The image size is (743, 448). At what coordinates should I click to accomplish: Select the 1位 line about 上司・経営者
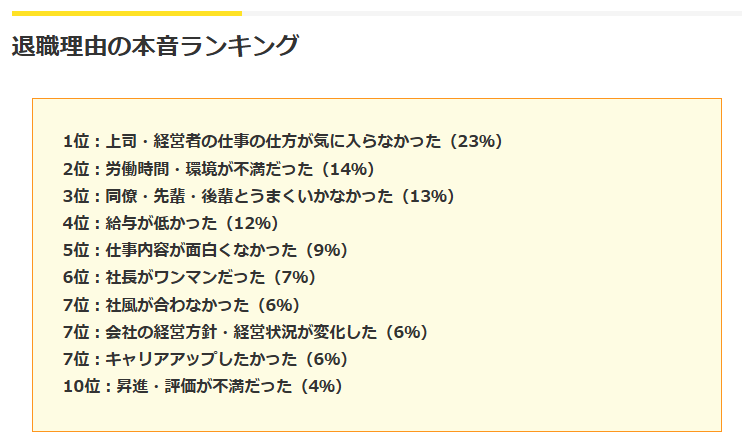(284, 141)
